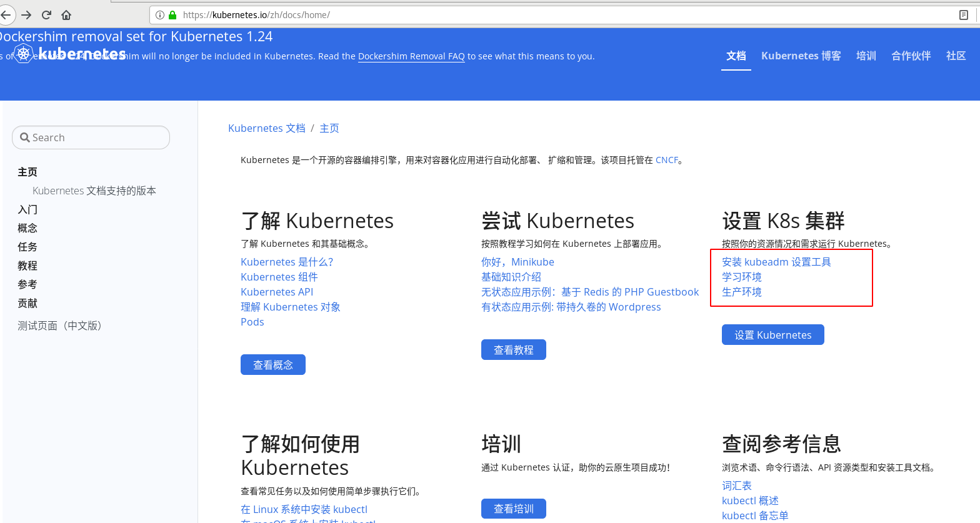Click the browser back arrow icon

[5, 15]
